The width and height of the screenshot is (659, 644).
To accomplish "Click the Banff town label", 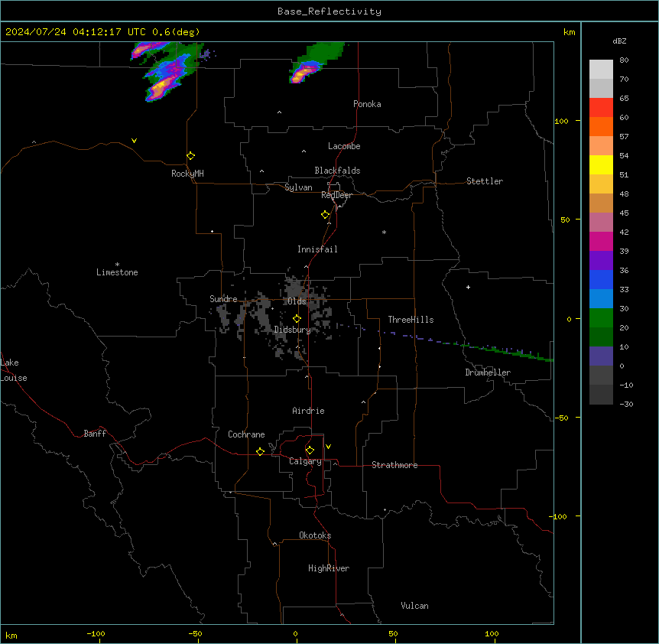I will (95, 434).
